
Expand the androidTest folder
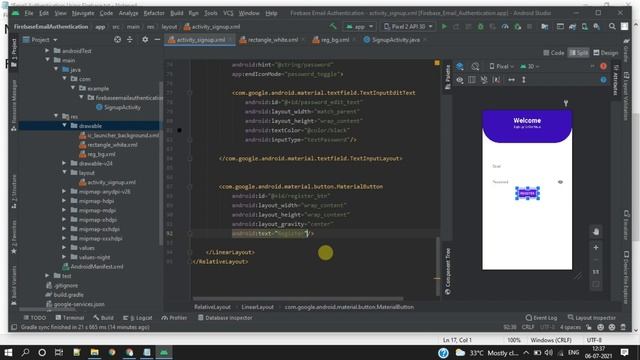pyautogui.click(x=47, y=51)
